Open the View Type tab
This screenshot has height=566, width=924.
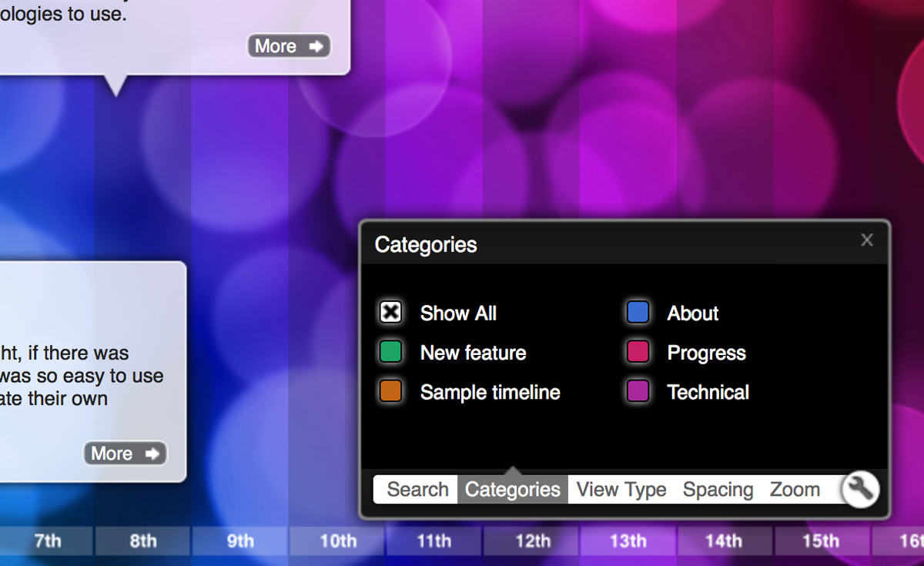621,489
